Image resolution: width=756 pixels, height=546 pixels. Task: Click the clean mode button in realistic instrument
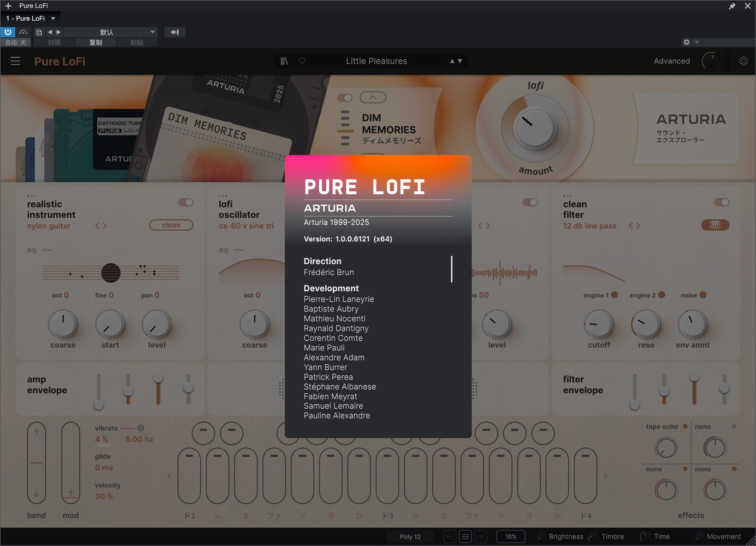pyautogui.click(x=171, y=225)
